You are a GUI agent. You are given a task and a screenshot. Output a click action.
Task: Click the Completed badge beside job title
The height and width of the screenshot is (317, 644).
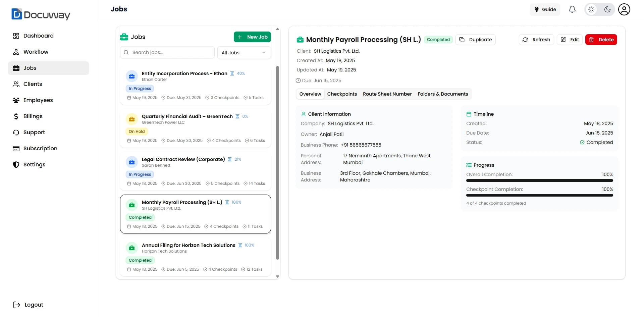point(438,40)
